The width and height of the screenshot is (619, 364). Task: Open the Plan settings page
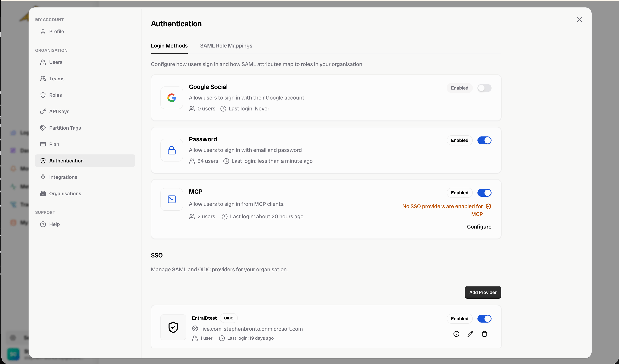click(85, 144)
